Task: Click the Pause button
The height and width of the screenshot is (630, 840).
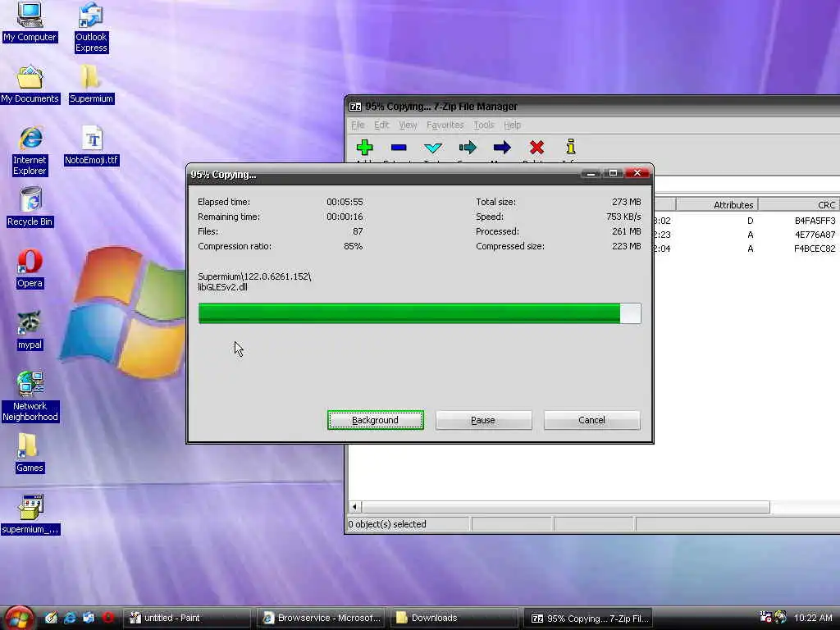Action: click(483, 420)
